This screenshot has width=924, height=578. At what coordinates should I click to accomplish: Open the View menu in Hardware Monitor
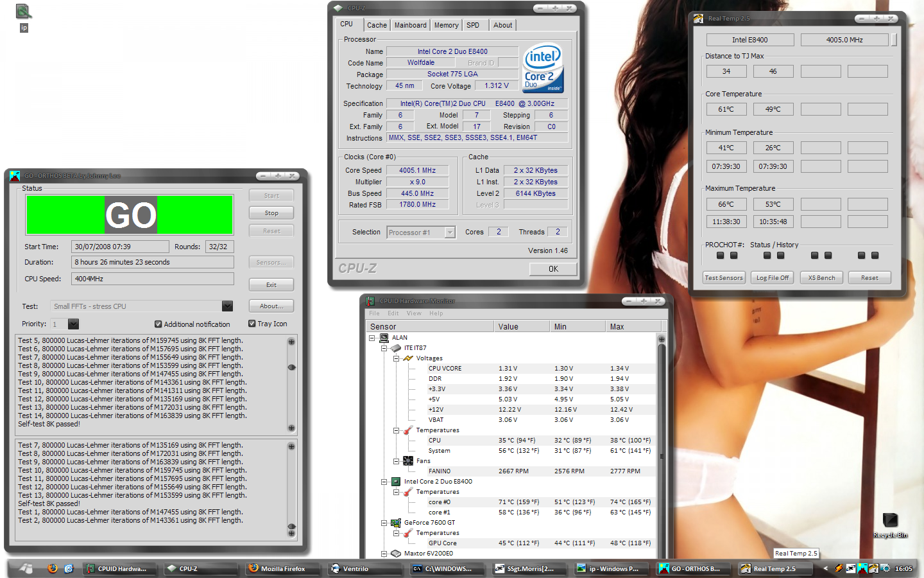tap(414, 313)
